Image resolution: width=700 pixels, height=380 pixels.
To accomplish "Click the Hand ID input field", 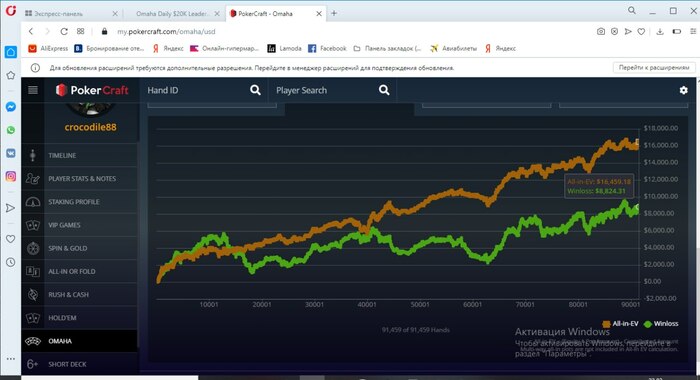I will point(196,90).
